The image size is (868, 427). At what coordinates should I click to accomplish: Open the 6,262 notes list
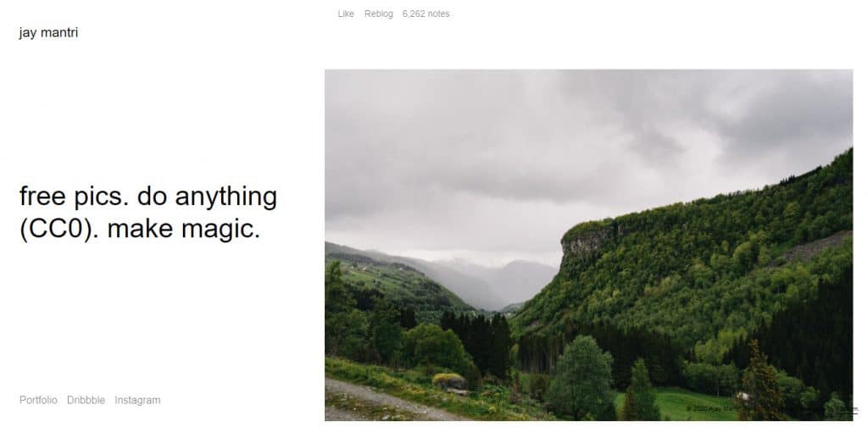(x=426, y=14)
